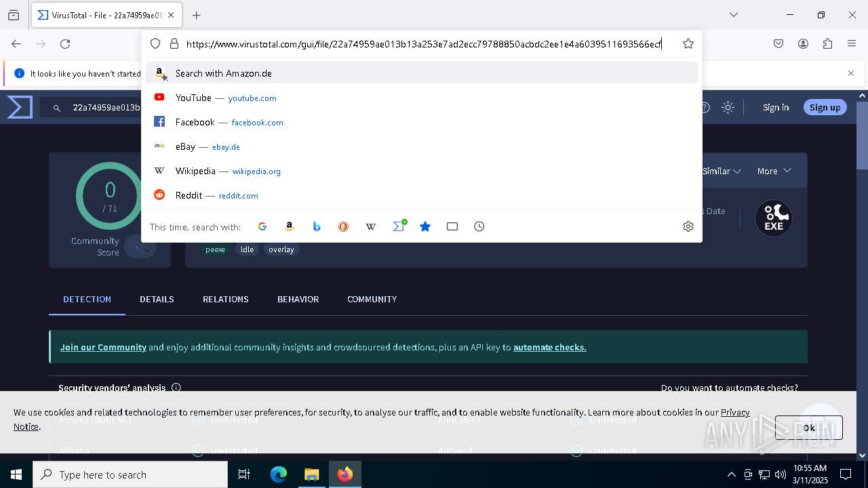Viewport: 868px width, 488px height.
Task: Click the URL address field
Action: [x=424, y=44]
